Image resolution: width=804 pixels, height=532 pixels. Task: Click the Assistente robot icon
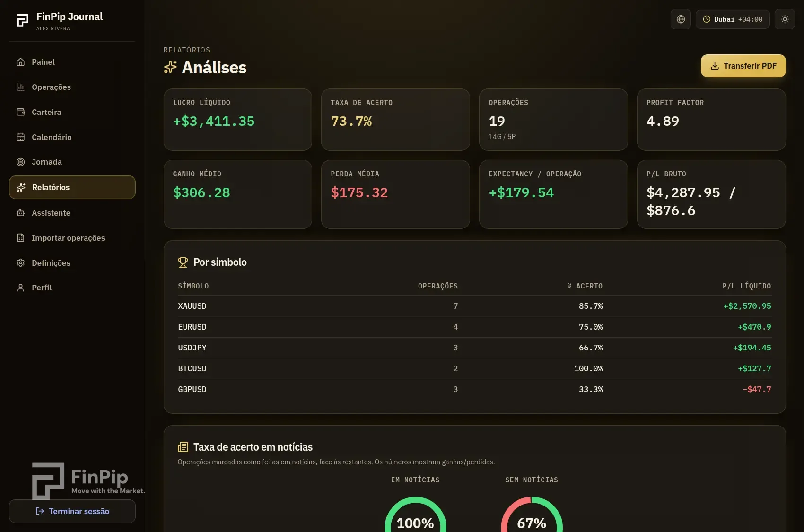pos(21,213)
